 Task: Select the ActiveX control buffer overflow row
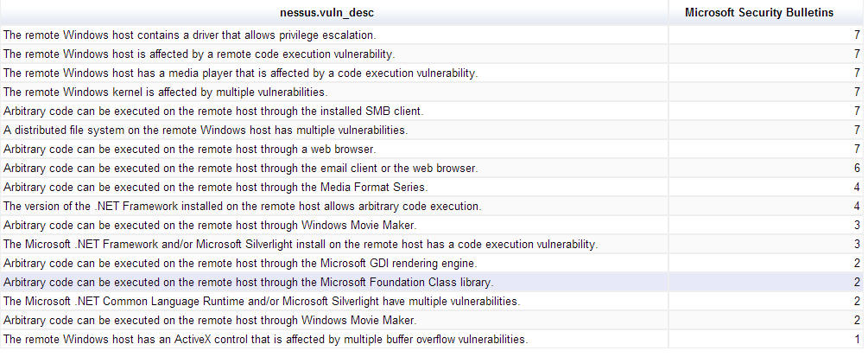pyautogui.click(x=432, y=339)
